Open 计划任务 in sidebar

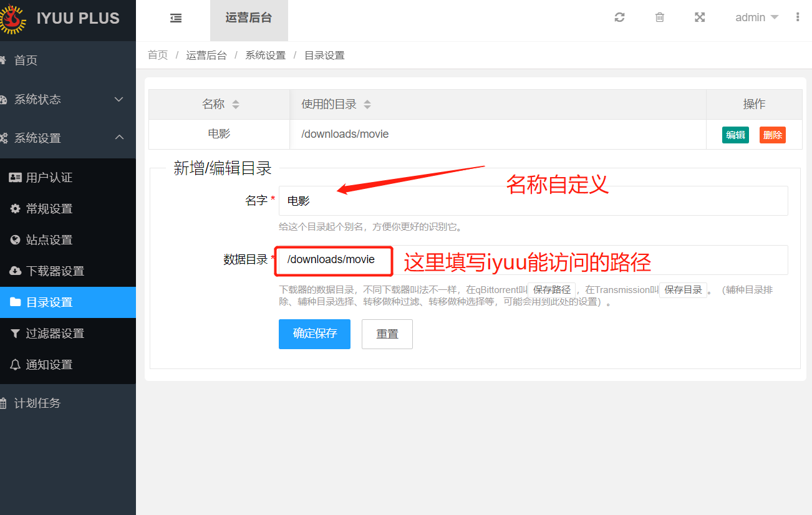(x=68, y=403)
